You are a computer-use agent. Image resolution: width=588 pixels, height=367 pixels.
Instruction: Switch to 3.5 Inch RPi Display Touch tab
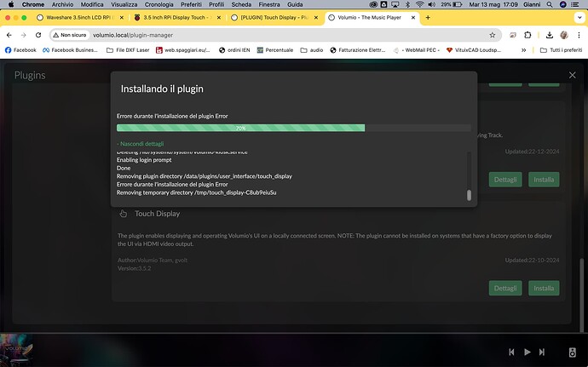click(x=177, y=17)
